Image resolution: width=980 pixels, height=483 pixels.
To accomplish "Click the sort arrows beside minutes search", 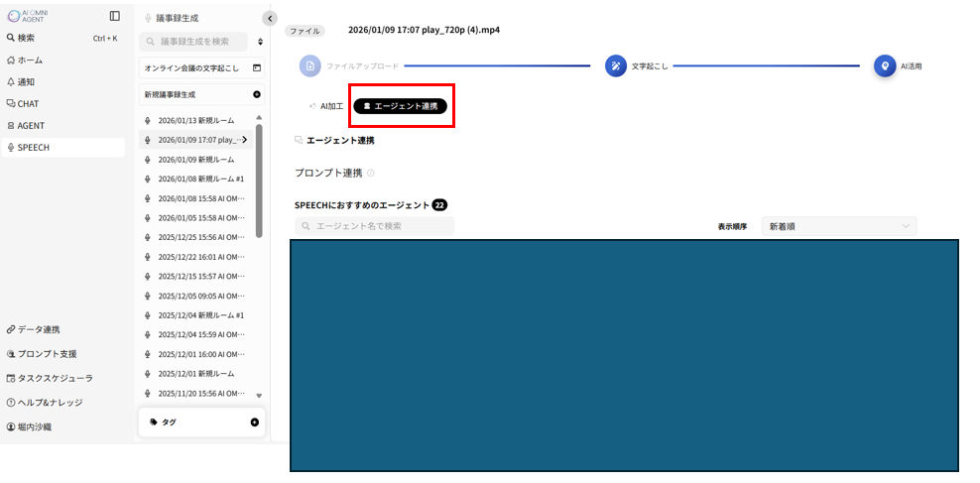I will pos(260,42).
